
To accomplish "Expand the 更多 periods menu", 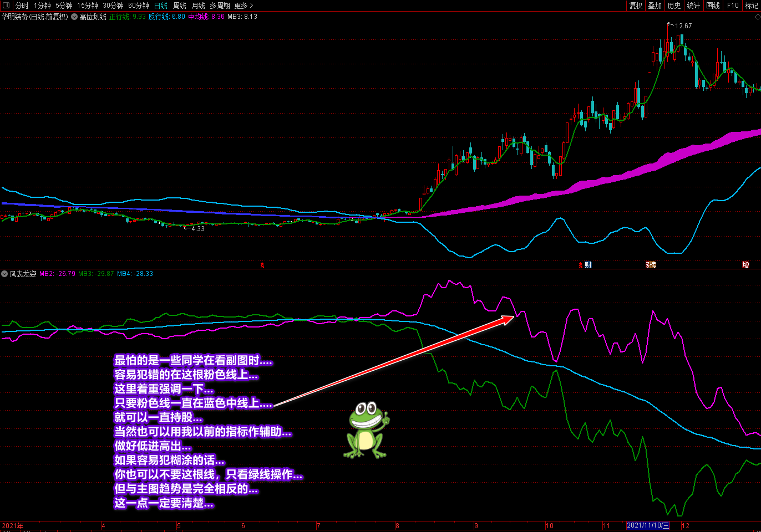I will pos(243,6).
